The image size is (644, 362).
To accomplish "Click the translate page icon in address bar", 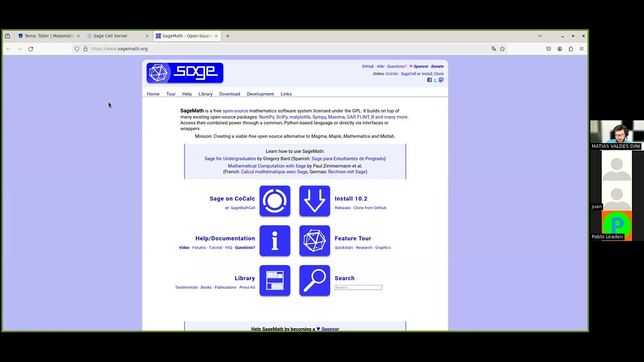I will tap(494, 49).
